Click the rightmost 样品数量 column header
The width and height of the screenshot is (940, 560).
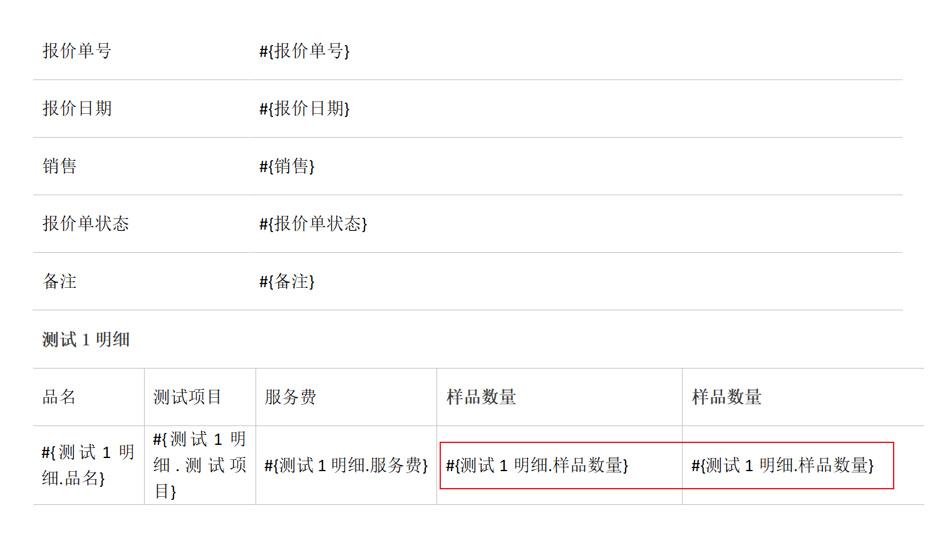point(726,397)
